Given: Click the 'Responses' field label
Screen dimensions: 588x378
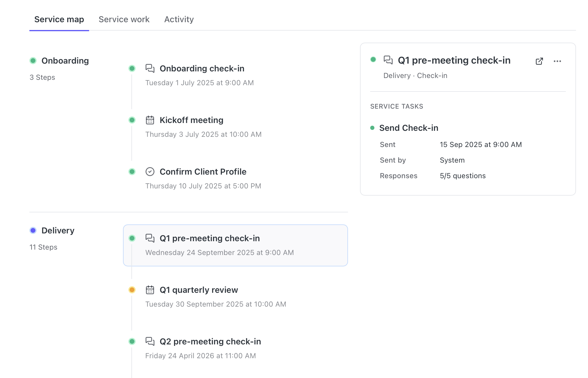Looking at the screenshot, I should click(x=398, y=176).
